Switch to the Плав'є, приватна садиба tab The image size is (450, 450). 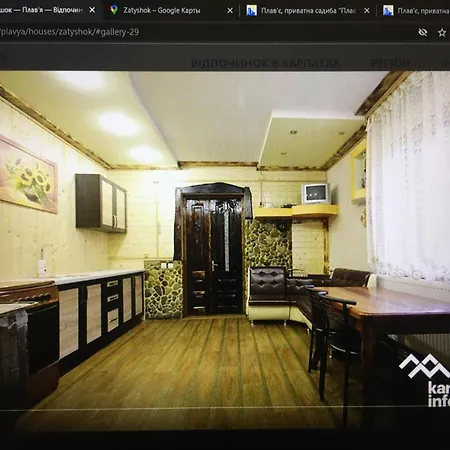point(308,11)
